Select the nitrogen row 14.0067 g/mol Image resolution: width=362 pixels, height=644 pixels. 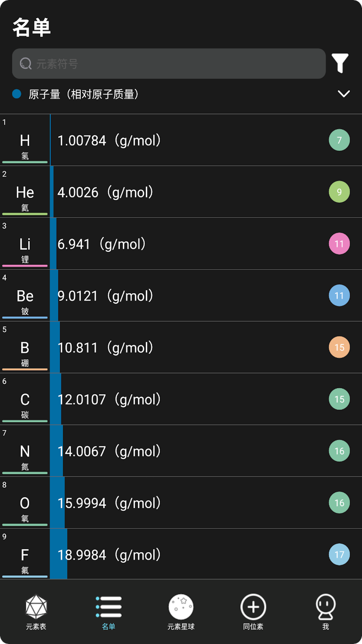coord(188,451)
